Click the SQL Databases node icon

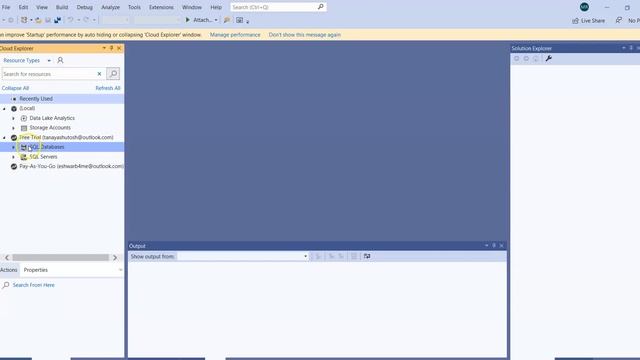click(24, 147)
